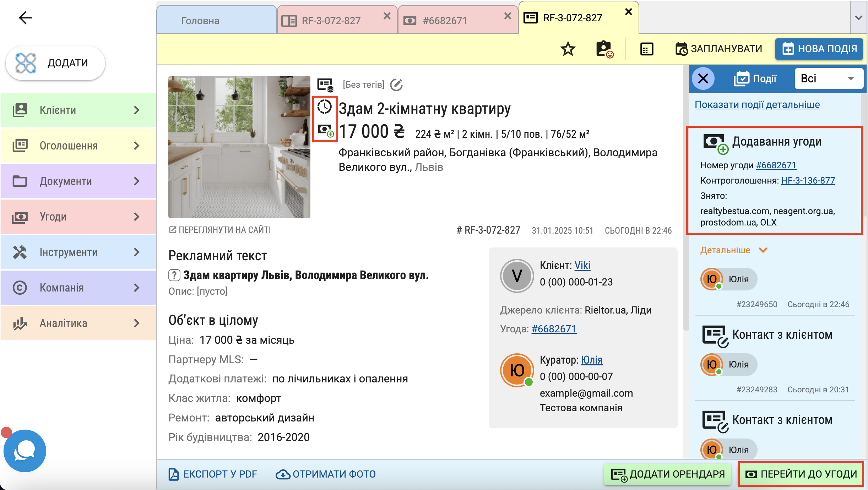Click the Документи folder icon
Image resolution: width=868 pixels, height=490 pixels.
[x=20, y=181]
